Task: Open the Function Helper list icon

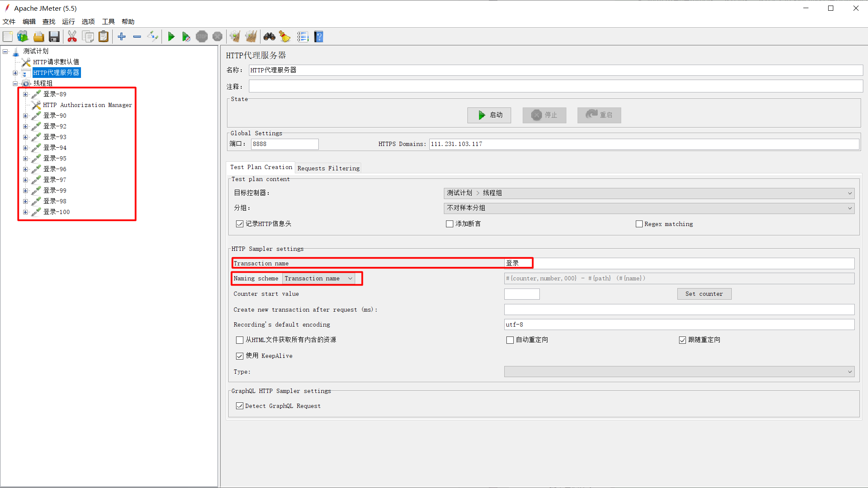Action: (x=302, y=37)
